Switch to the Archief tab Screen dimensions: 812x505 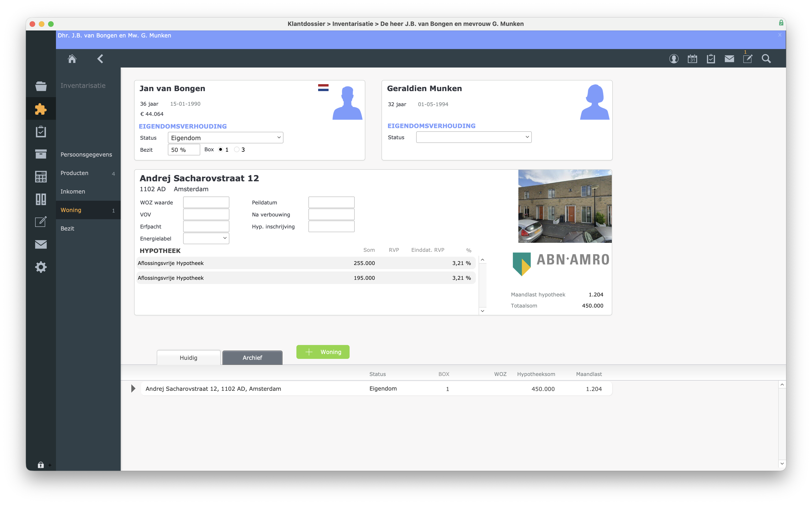coord(252,358)
